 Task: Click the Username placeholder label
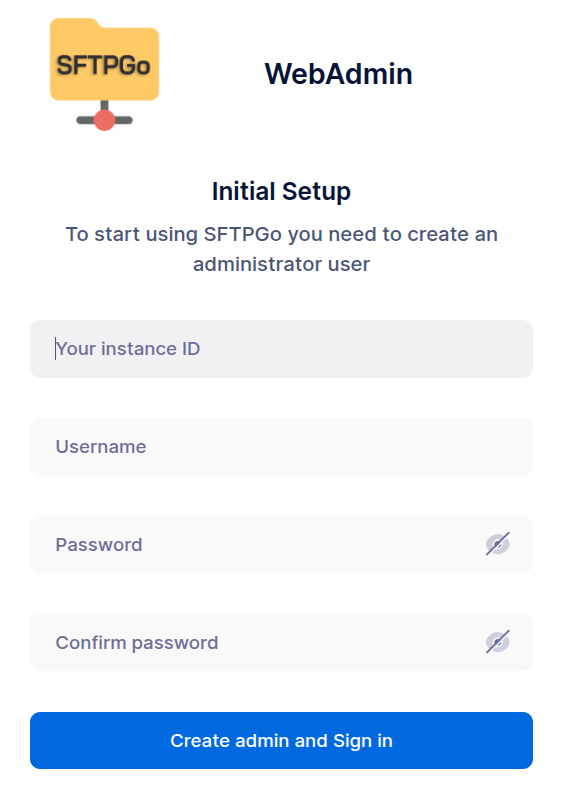coord(101,447)
